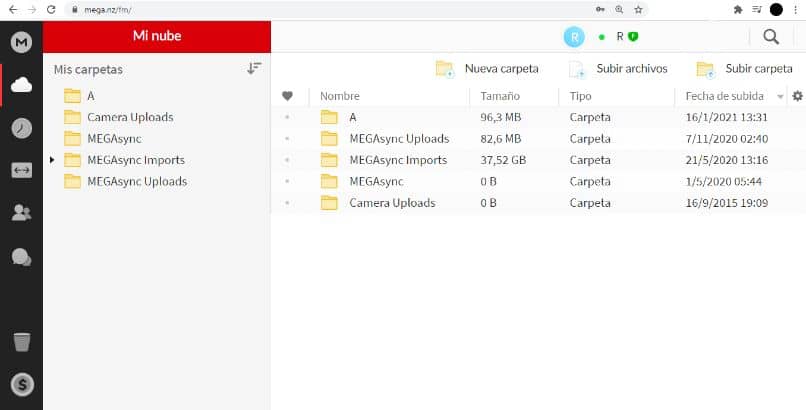Screen dimensions: 806x410
Task: Click the green online status dot
Action: click(602, 37)
